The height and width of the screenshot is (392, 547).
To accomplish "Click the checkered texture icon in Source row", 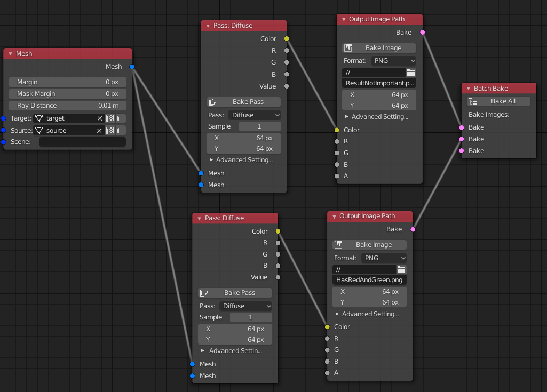I will [110, 131].
